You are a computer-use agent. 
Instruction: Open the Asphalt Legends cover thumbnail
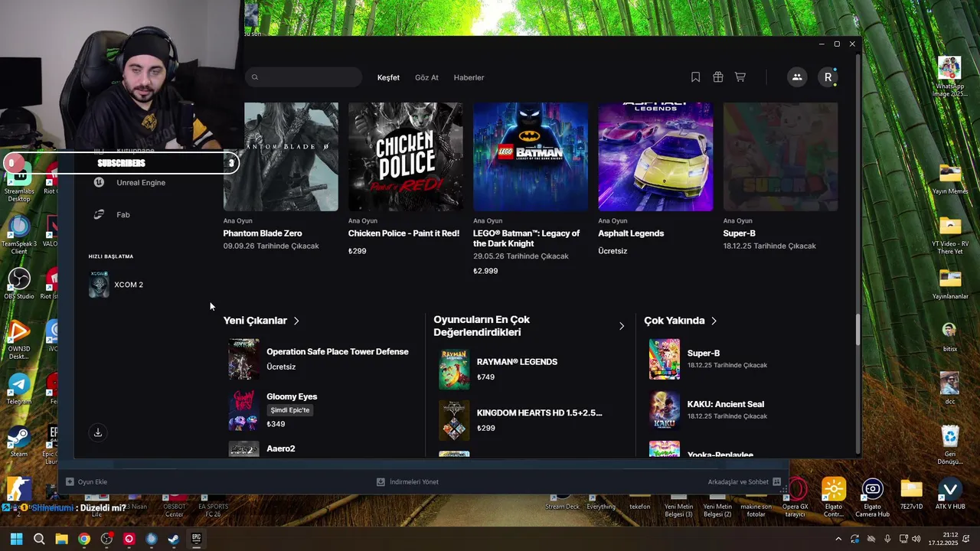tap(655, 157)
